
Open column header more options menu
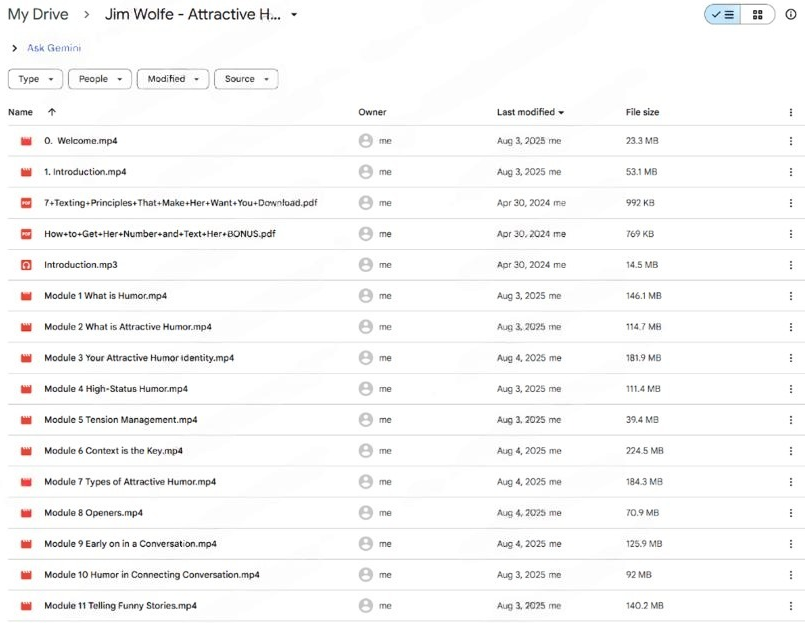point(790,113)
